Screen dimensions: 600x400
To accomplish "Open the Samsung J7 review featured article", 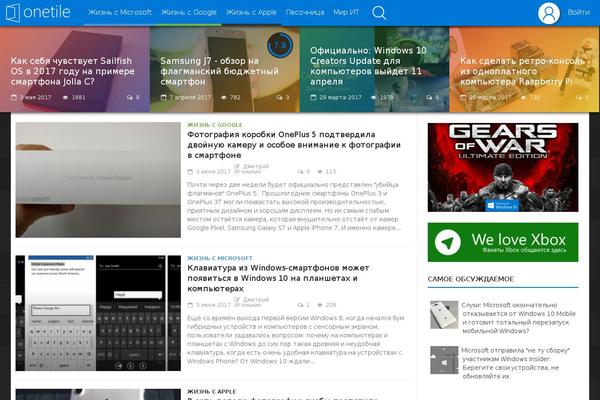I will tap(219, 71).
